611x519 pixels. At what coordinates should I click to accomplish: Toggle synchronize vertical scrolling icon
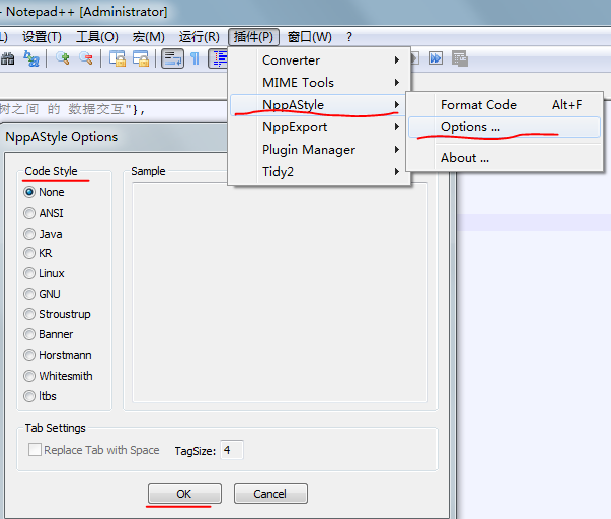(117, 59)
